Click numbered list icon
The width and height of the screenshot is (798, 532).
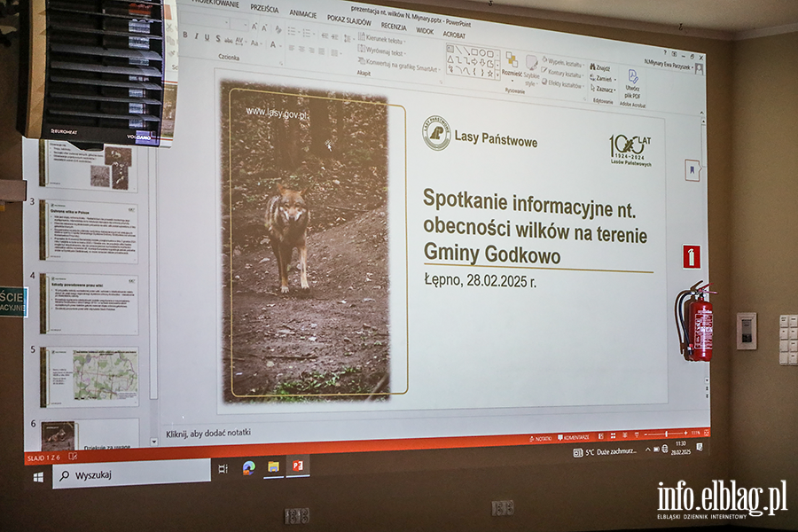click(309, 33)
